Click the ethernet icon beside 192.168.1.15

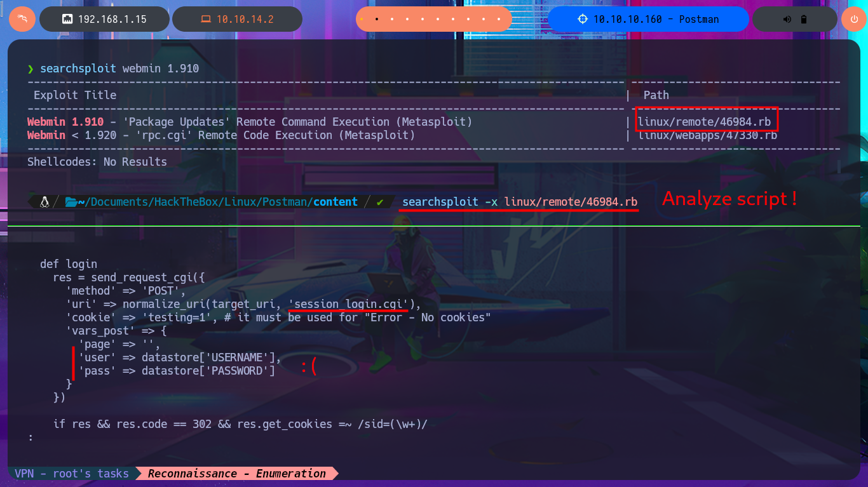point(67,19)
